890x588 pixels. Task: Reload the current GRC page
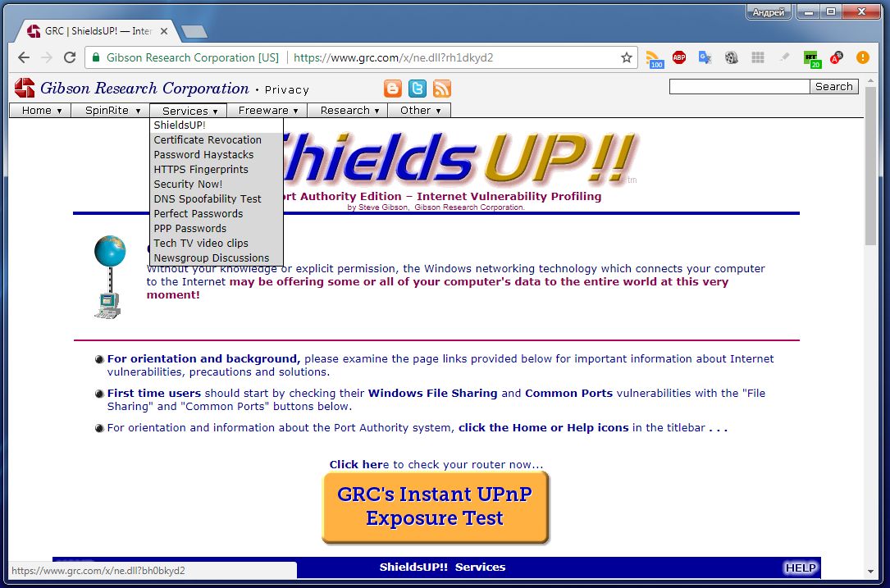[x=70, y=57]
